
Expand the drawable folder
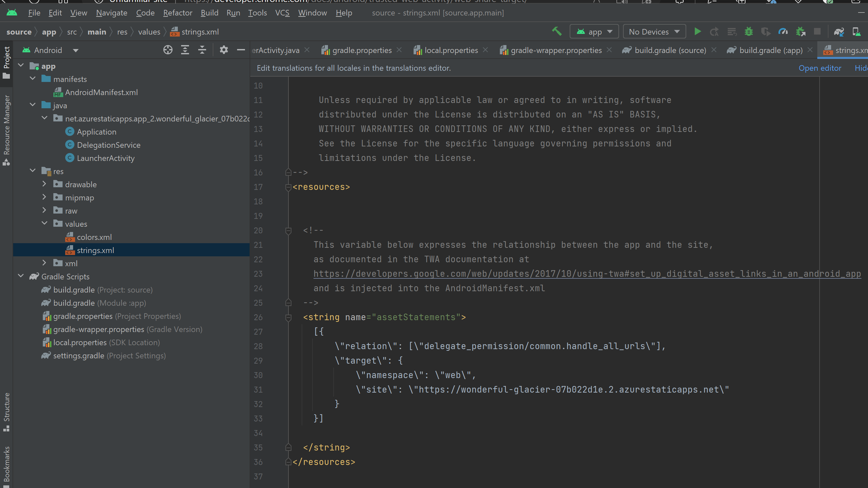click(x=44, y=184)
